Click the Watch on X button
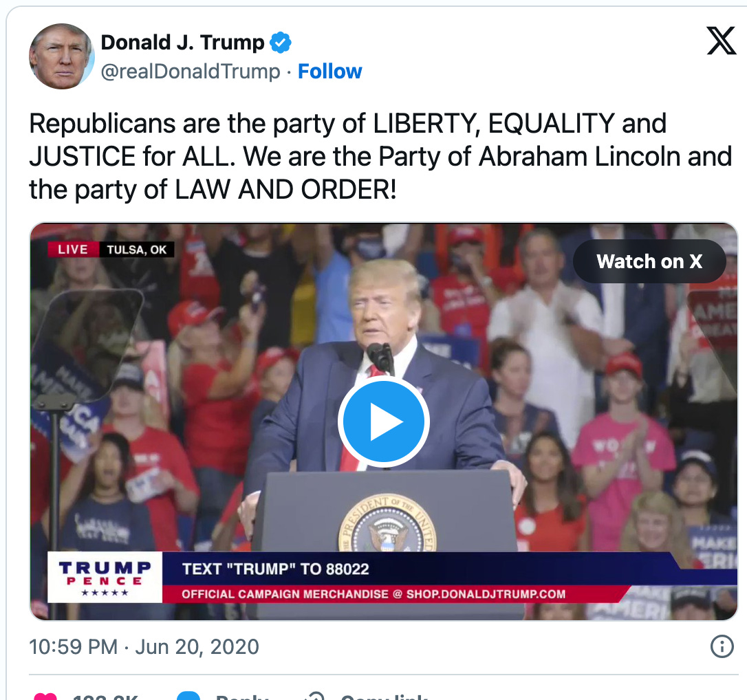 649,261
